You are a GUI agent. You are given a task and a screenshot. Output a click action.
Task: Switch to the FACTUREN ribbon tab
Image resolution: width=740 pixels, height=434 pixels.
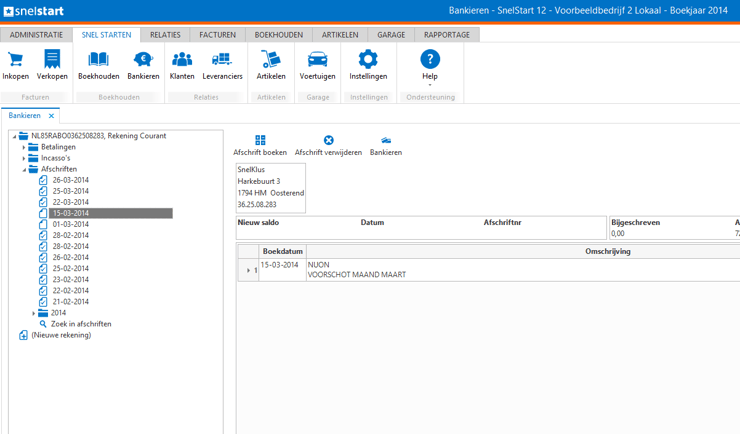click(218, 35)
